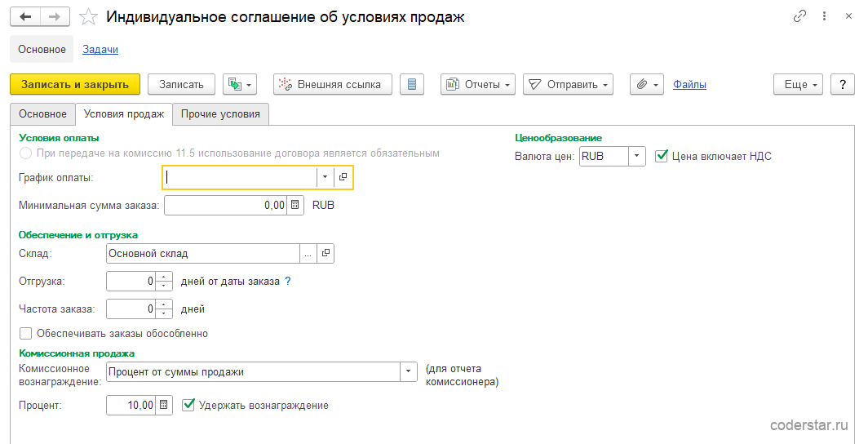
Task: Close the agreement form with X
Action: [848, 16]
